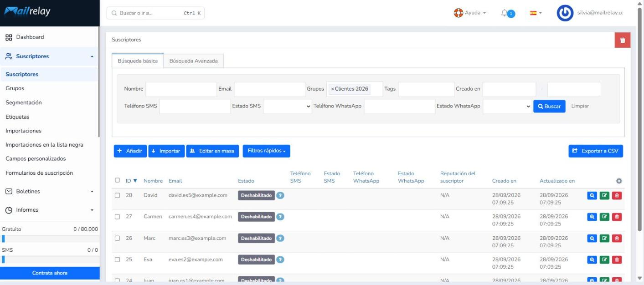Switch to Búsqueda Avanzada tab

point(194,61)
